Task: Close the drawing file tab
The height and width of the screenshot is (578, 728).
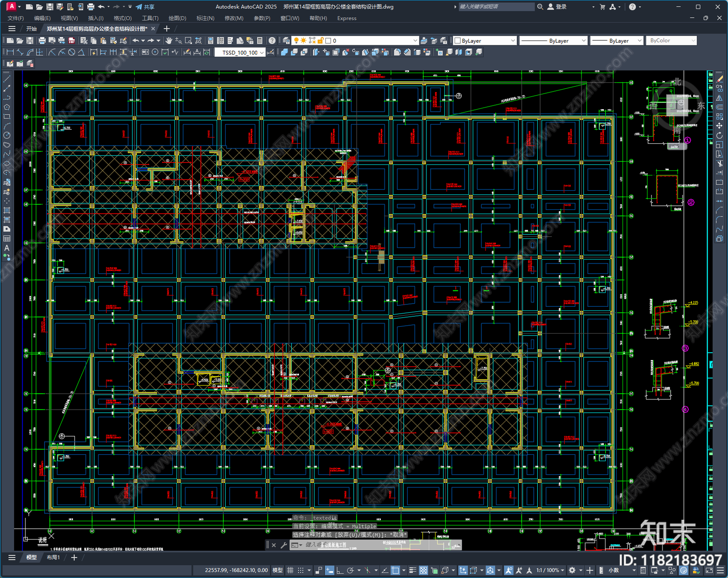Action: tap(153, 29)
